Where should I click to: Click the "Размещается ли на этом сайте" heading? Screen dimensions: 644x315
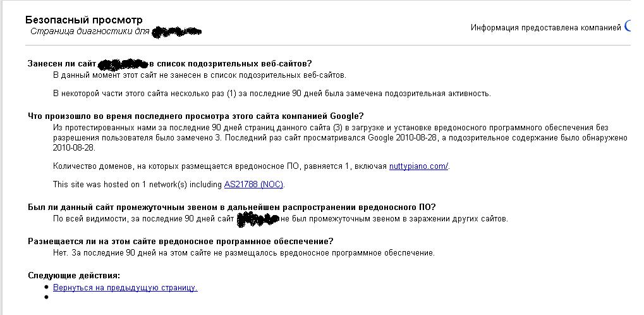pyautogui.click(x=180, y=241)
